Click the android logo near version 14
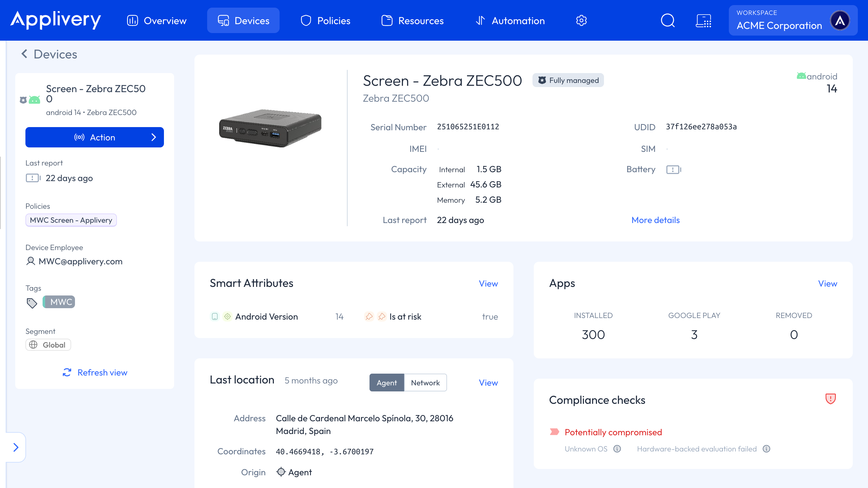Screen dimensions: 868x488 [x=801, y=76]
